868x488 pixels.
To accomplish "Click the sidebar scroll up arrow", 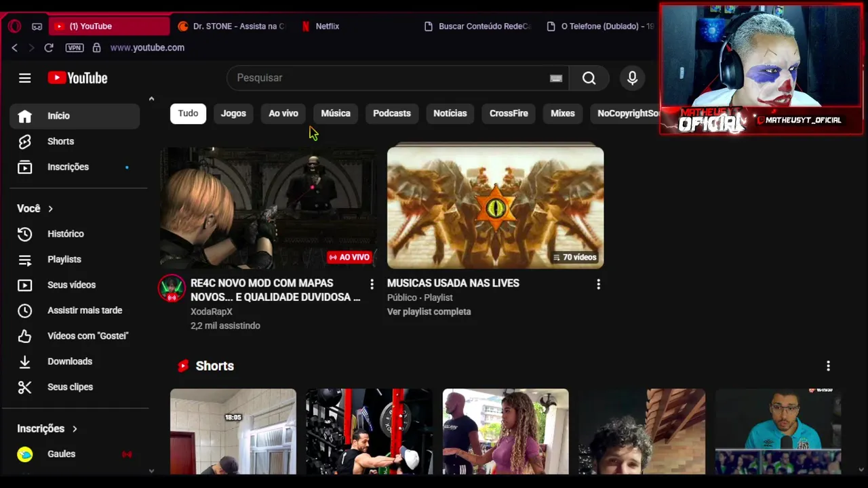I will pos(151,99).
